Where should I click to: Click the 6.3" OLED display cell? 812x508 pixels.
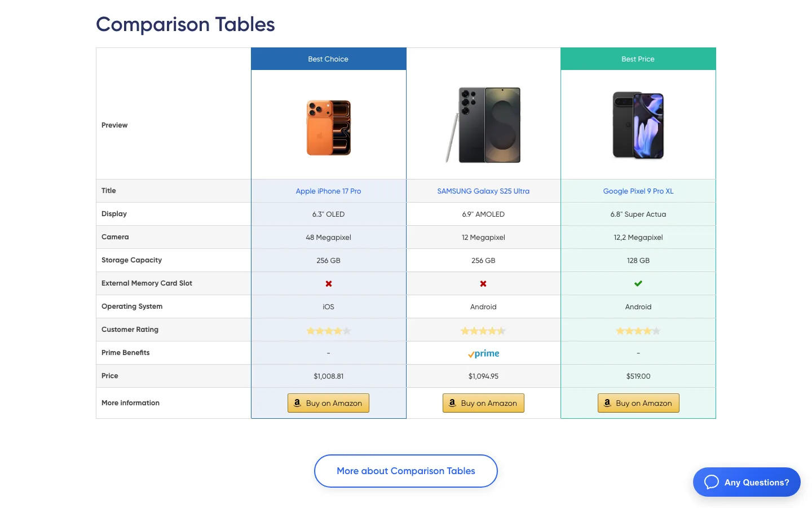coord(329,214)
